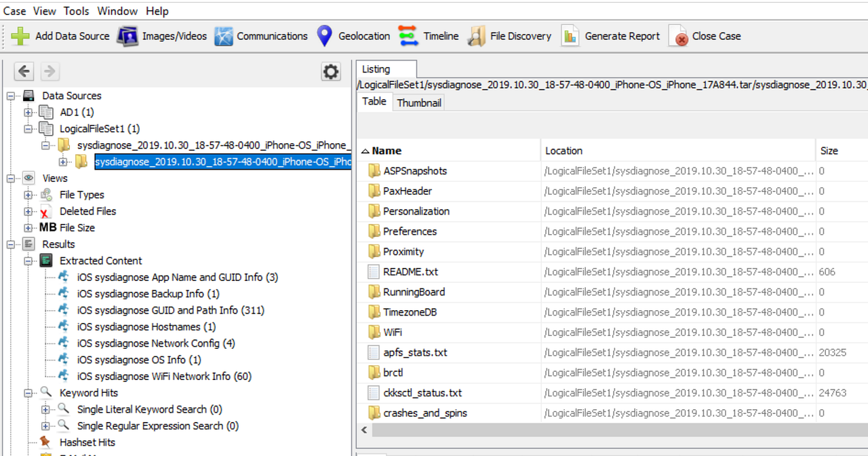Viewport: 868px width, 456px height.
Task: Sort by the Name column header
Action: [450, 151]
